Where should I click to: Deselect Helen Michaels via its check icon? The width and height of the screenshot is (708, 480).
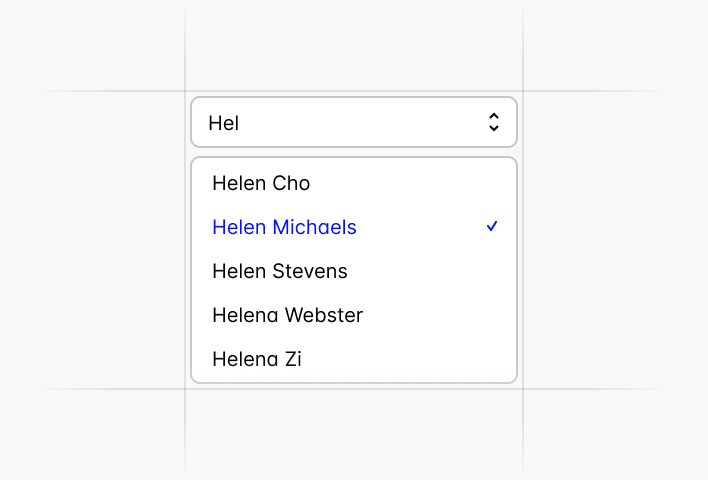pyautogui.click(x=492, y=227)
